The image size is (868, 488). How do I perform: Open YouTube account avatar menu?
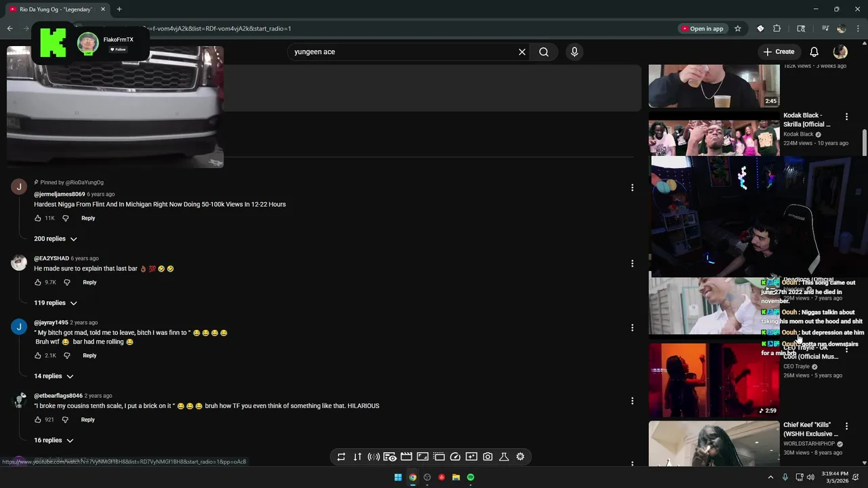coord(840,52)
